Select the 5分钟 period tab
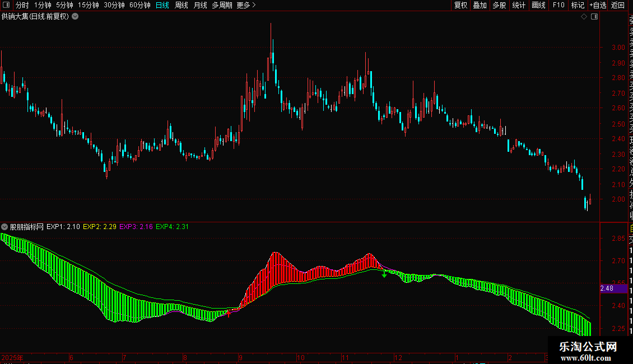The image size is (633, 364). [x=64, y=5]
